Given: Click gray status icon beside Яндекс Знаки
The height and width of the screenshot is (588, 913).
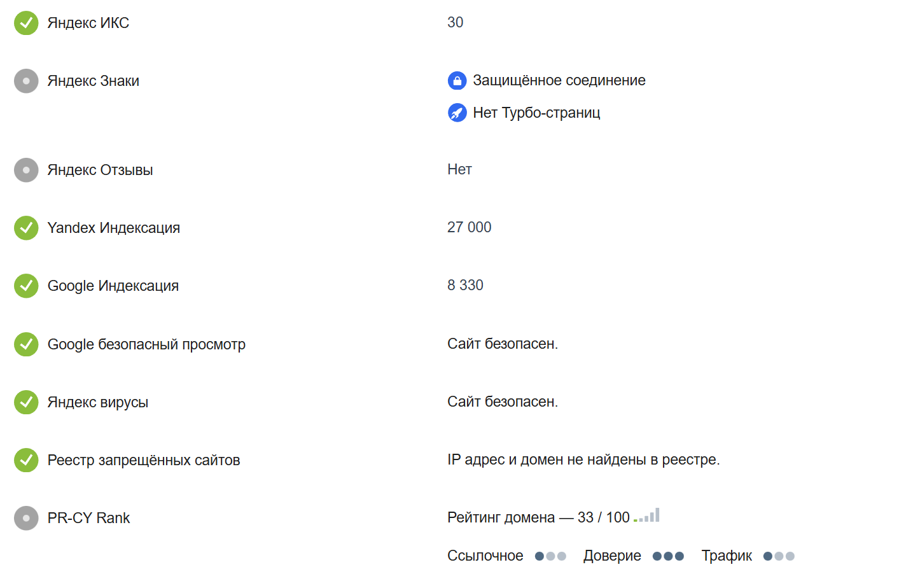Looking at the screenshot, I should 26,81.
